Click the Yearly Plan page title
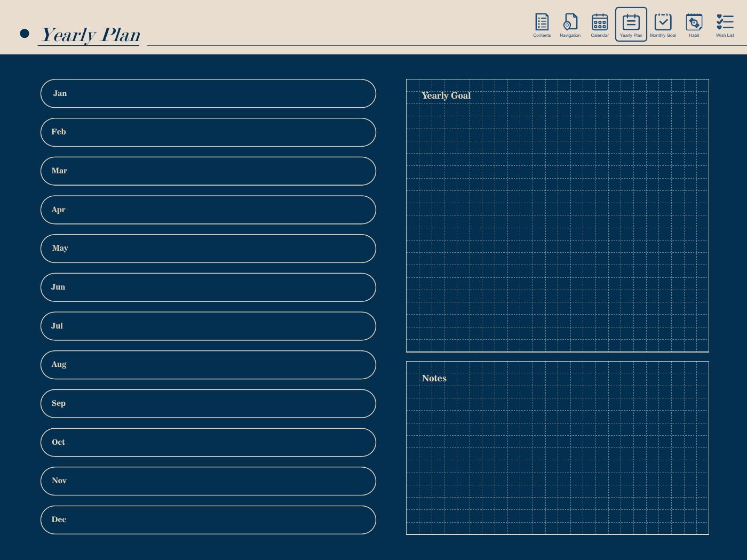This screenshot has height=560, width=747. pos(91,35)
